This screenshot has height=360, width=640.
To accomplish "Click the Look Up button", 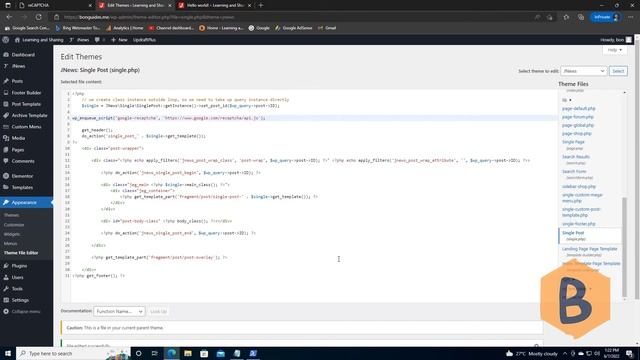I will pos(158,311).
